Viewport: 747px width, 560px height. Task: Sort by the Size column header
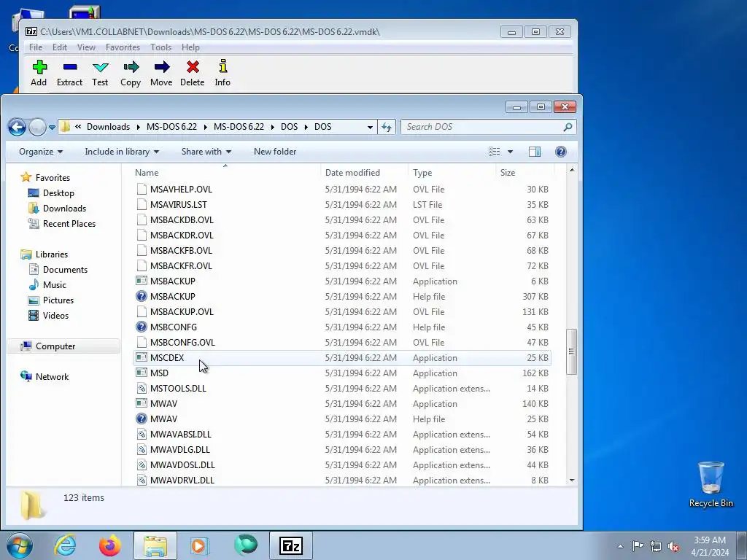(x=525, y=172)
